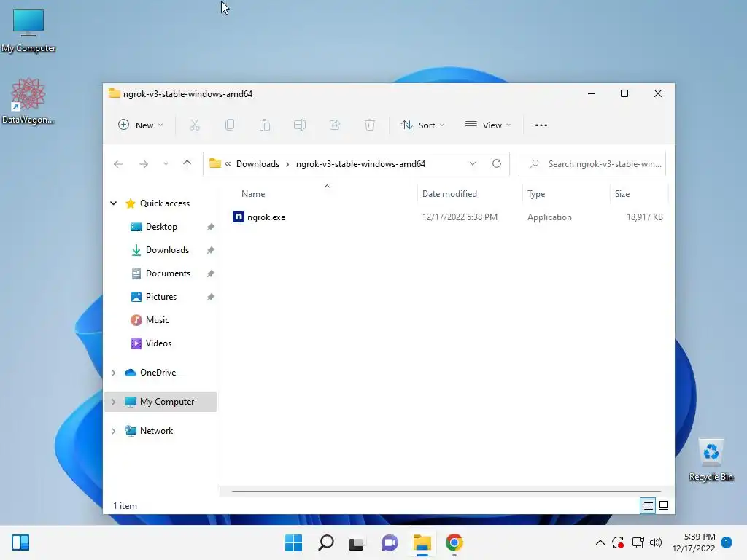Select DataWagon desktop shortcut
This screenshot has height=560, width=747.
(x=28, y=101)
